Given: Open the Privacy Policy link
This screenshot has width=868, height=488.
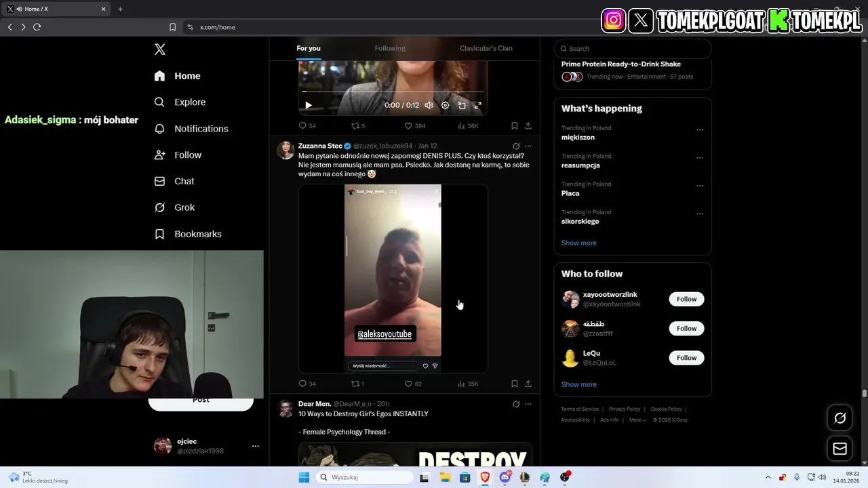Looking at the screenshot, I should click(625, 409).
